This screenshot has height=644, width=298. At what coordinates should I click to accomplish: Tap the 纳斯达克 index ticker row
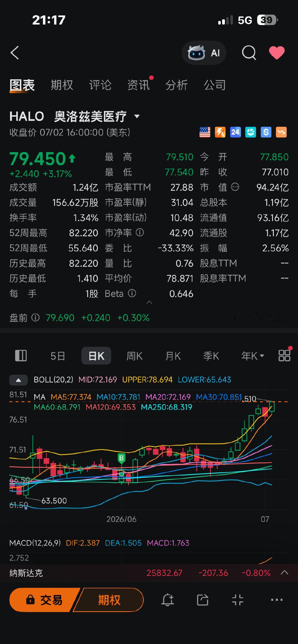[149, 573]
